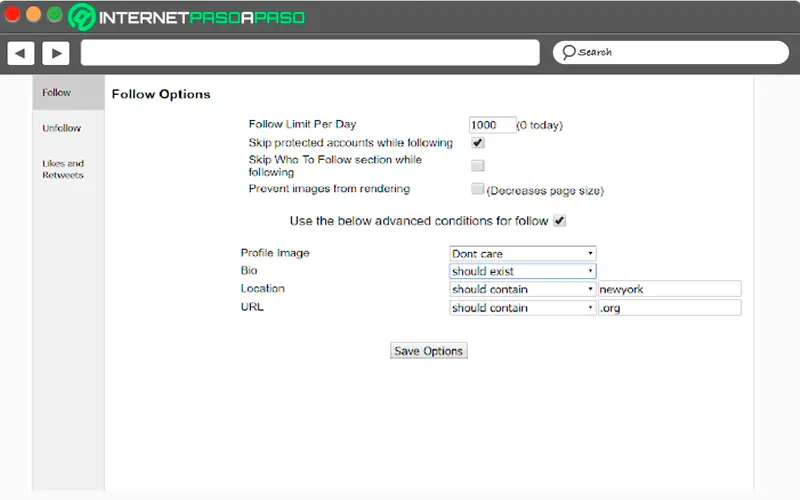Click the red close window dot
The width and height of the screenshot is (800, 500).
coord(12,15)
